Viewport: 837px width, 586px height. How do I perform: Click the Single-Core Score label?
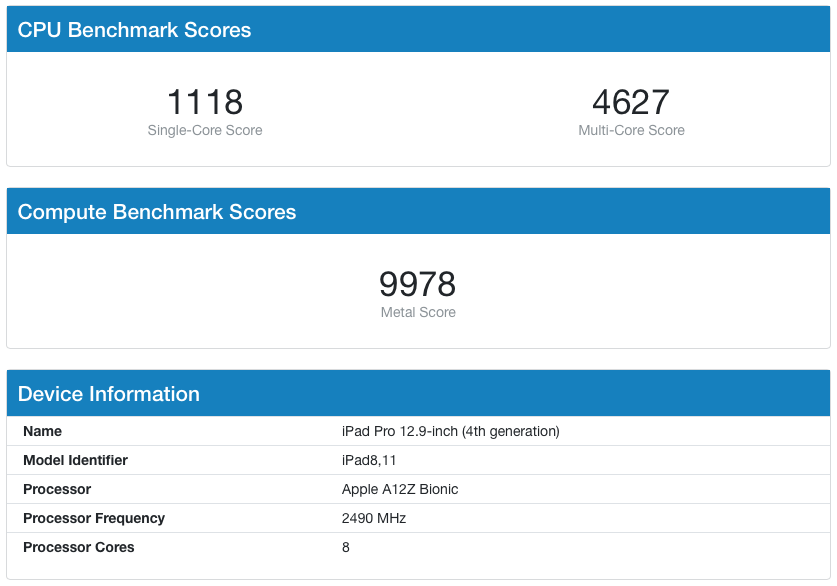click(205, 130)
